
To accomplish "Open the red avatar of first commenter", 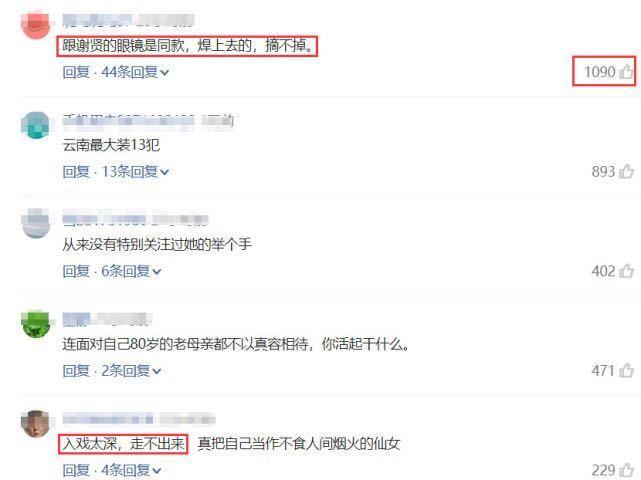I will (36, 25).
